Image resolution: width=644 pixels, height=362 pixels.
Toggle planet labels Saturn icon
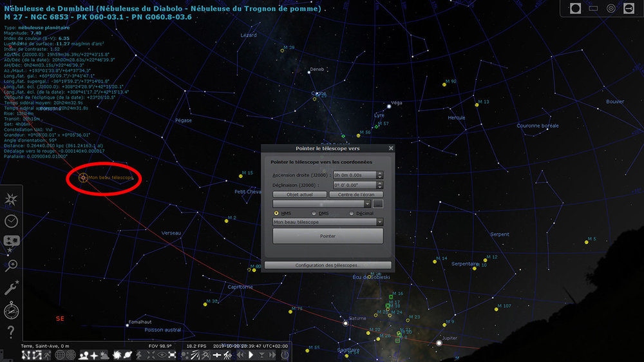128,355
